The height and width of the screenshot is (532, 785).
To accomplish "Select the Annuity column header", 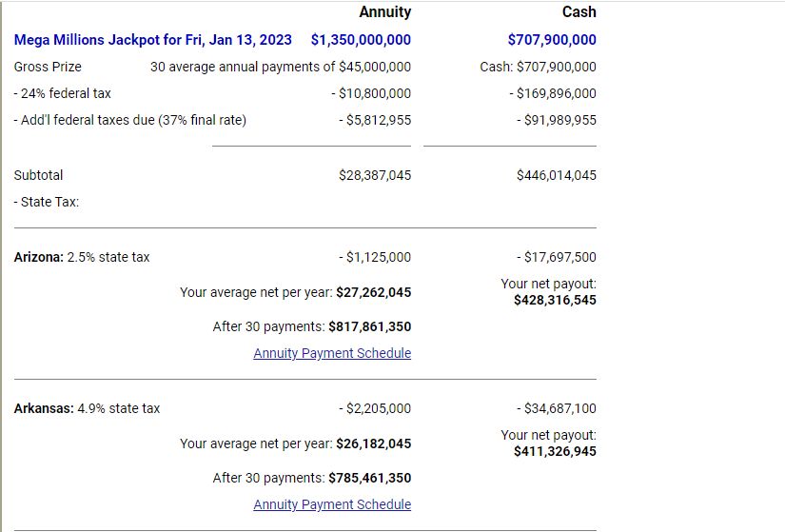I will click(384, 12).
